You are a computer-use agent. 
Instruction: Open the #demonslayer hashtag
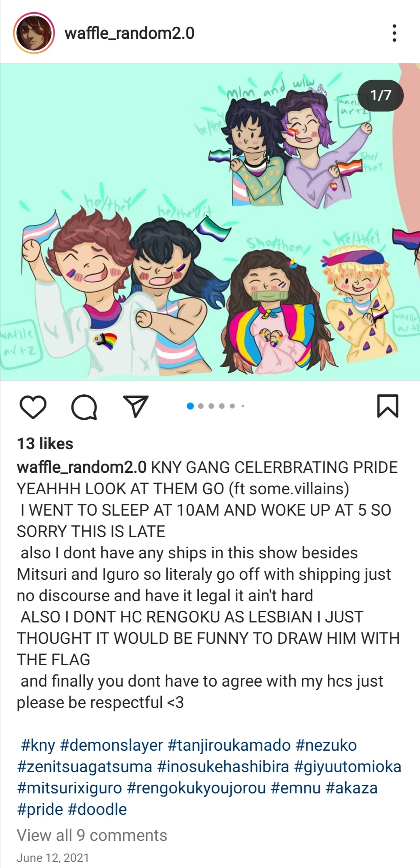[x=112, y=745]
